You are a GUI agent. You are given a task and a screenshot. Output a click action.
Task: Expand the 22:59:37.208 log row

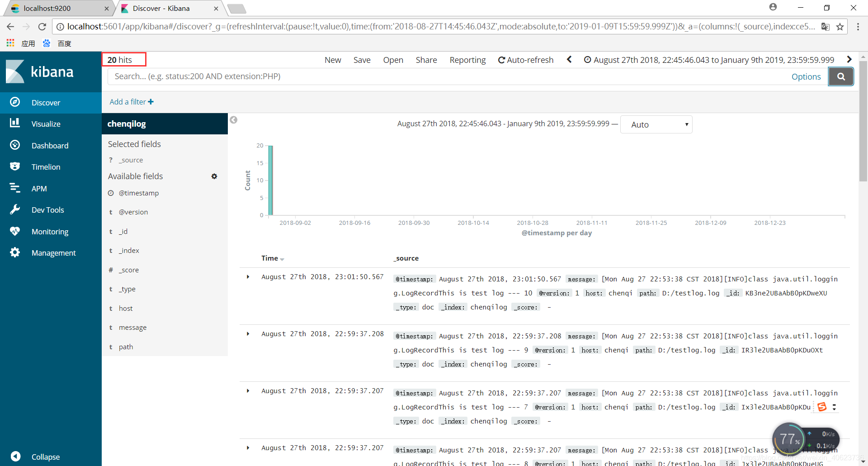pos(248,334)
